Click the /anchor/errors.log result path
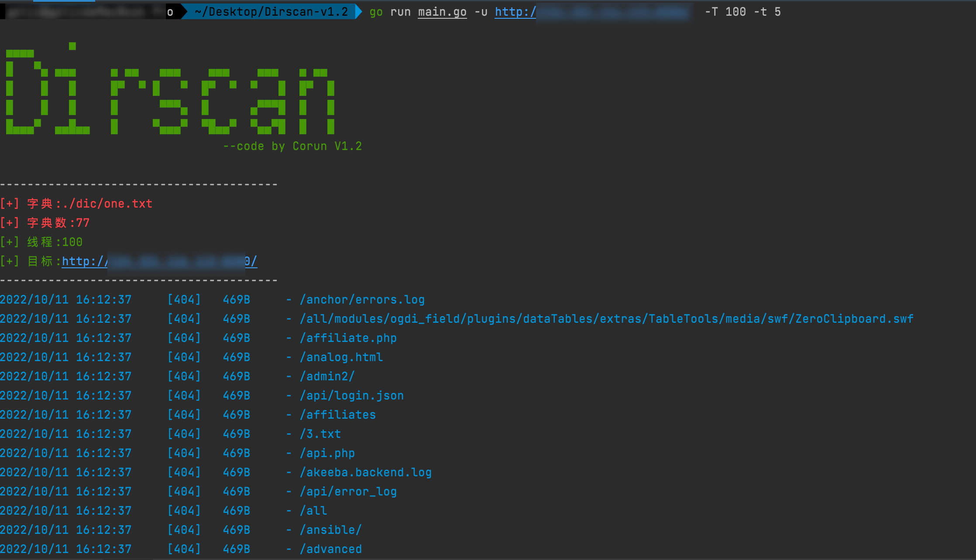 [x=362, y=300]
